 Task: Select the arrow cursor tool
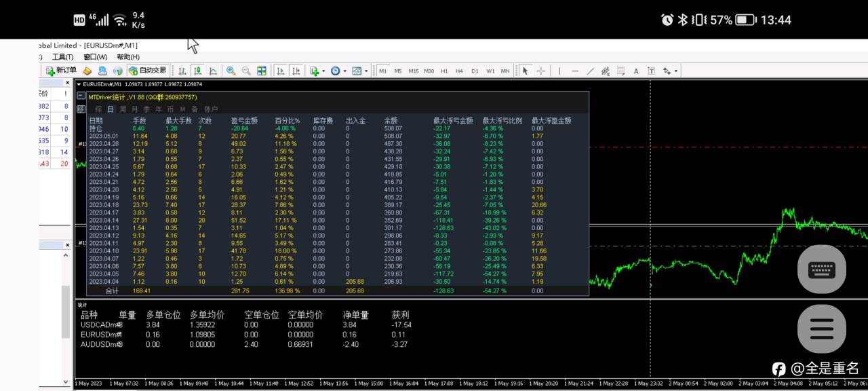pos(525,71)
